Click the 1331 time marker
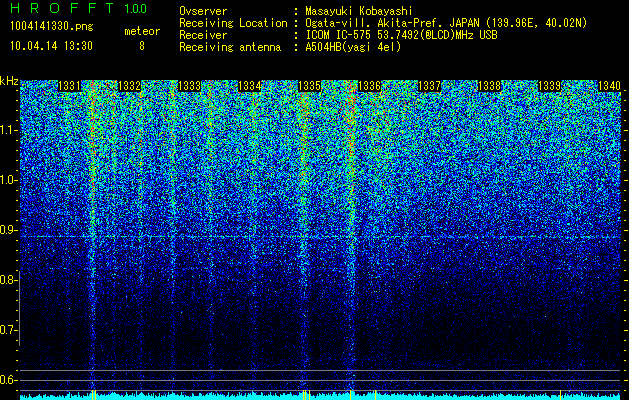629x400 pixels. [x=69, y=86]
